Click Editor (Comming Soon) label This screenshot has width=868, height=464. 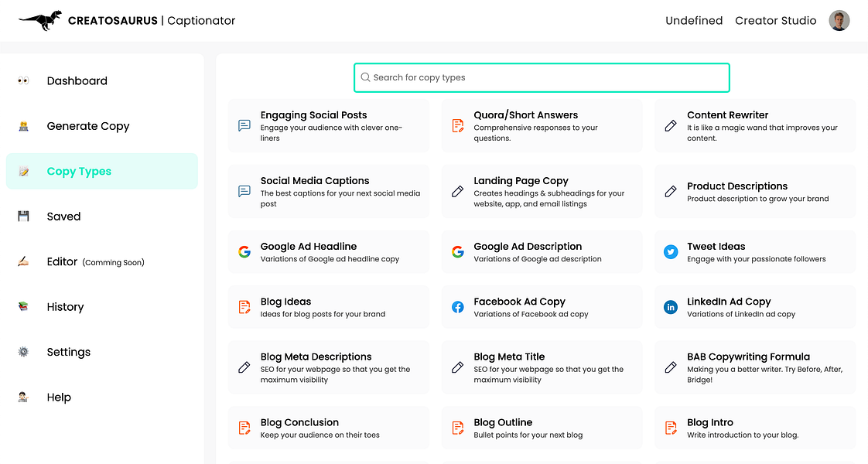[95, 261]
